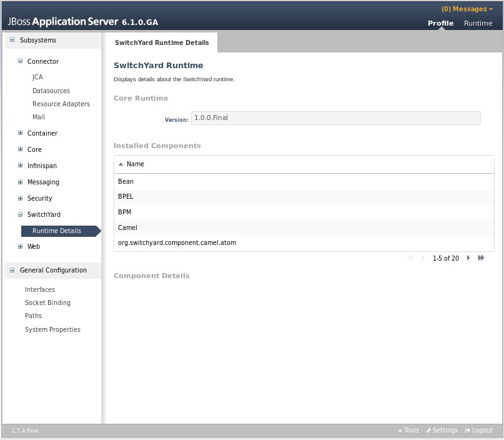Jump to last page of components
The width and height of the screenshot is (504, 440).
tap(481, 258)
